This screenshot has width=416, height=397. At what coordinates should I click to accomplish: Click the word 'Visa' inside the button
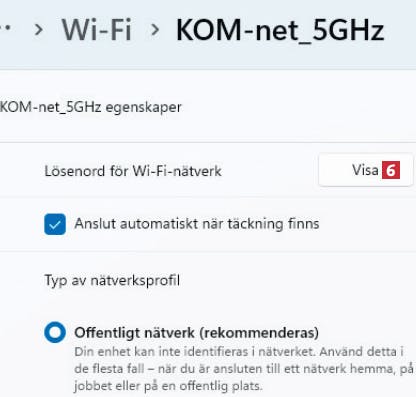[365, 170]
